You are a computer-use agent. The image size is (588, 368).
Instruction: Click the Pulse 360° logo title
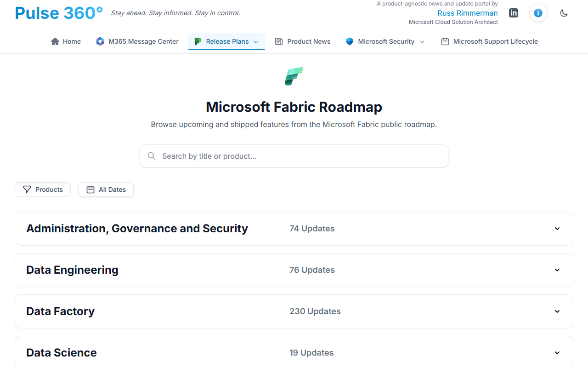point(59,13)
